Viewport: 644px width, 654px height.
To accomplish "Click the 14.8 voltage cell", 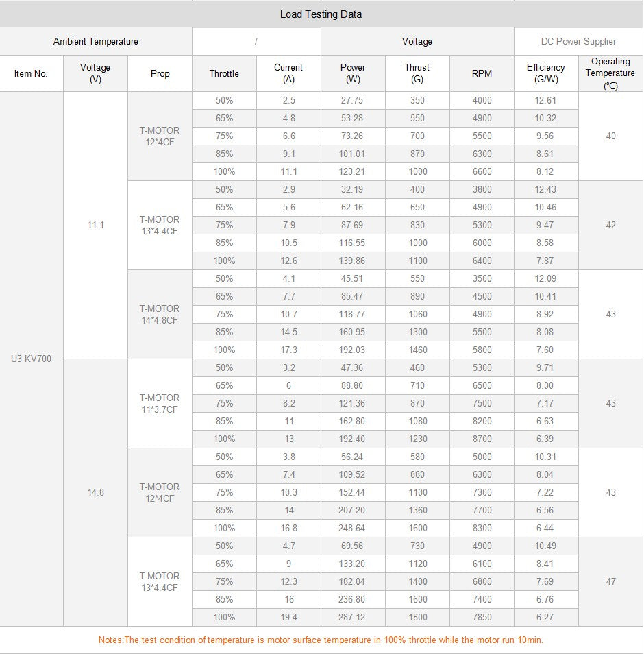I will coord(95,492).
